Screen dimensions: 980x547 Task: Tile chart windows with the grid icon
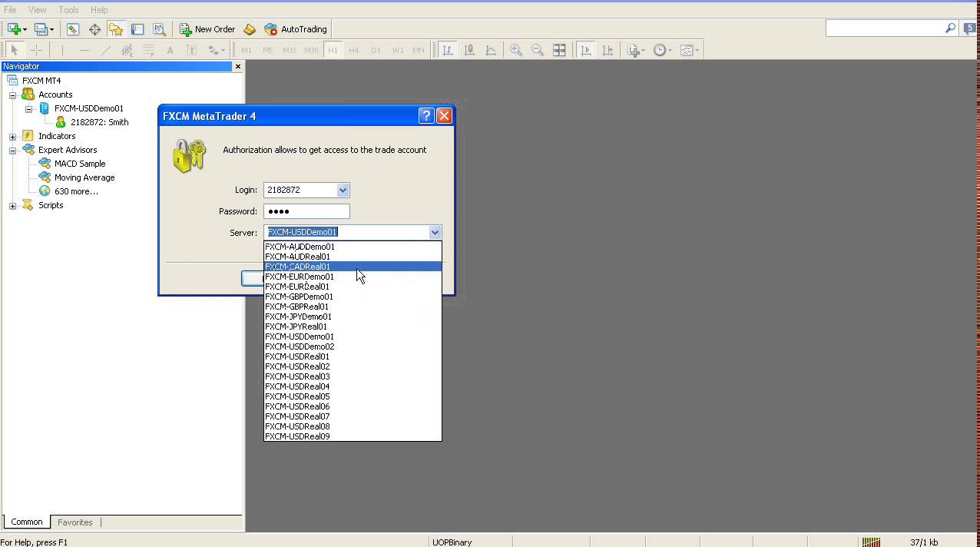559,50
